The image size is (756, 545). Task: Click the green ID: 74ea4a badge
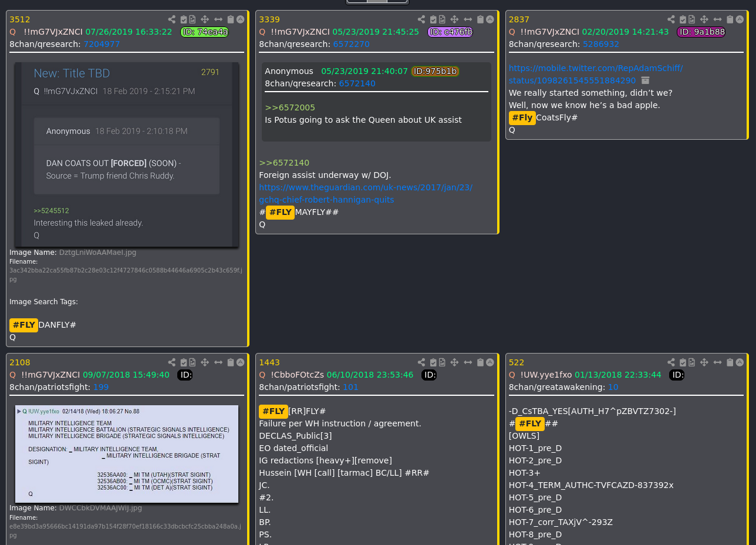click(x=205, y=32)
